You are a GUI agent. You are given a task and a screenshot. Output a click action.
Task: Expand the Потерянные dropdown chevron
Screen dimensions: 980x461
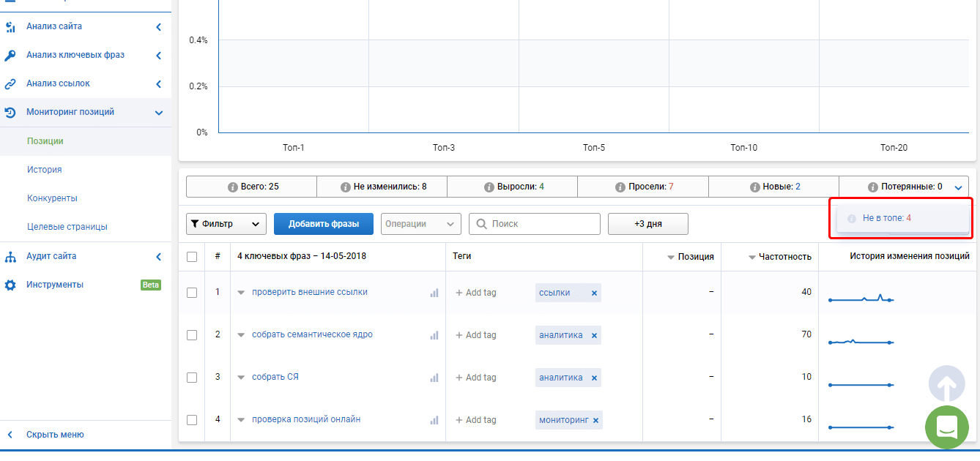(959, 187)
